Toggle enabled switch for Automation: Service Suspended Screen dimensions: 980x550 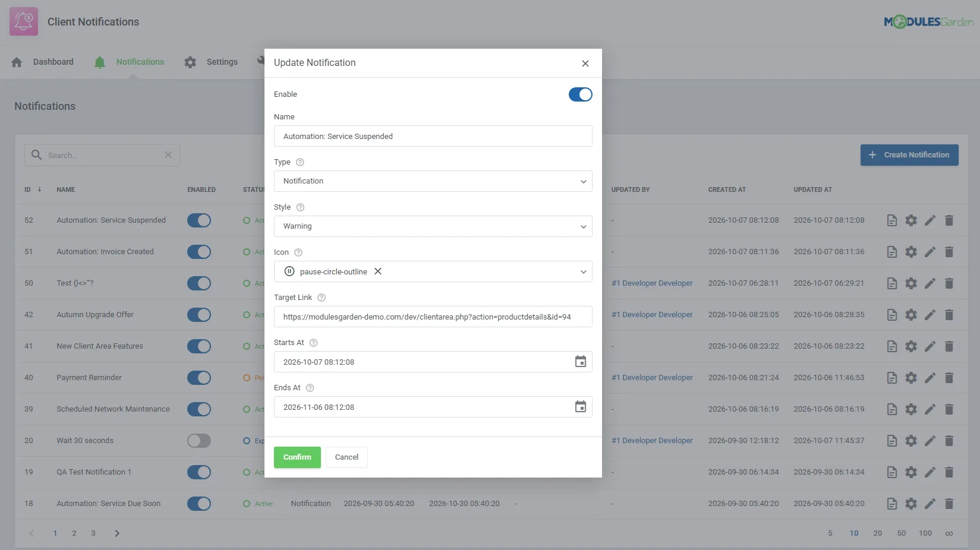[x=199, y=220]
